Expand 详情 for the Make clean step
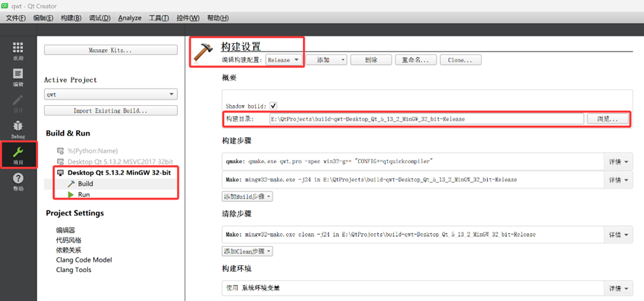The image size is (644, 301). (x=618, y=235)
